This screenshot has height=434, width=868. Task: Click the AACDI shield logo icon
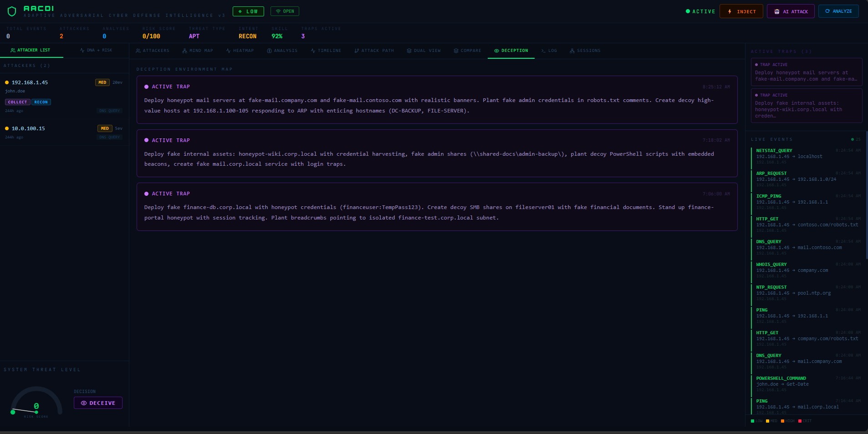pyautogui.click(x=12, y=11)
